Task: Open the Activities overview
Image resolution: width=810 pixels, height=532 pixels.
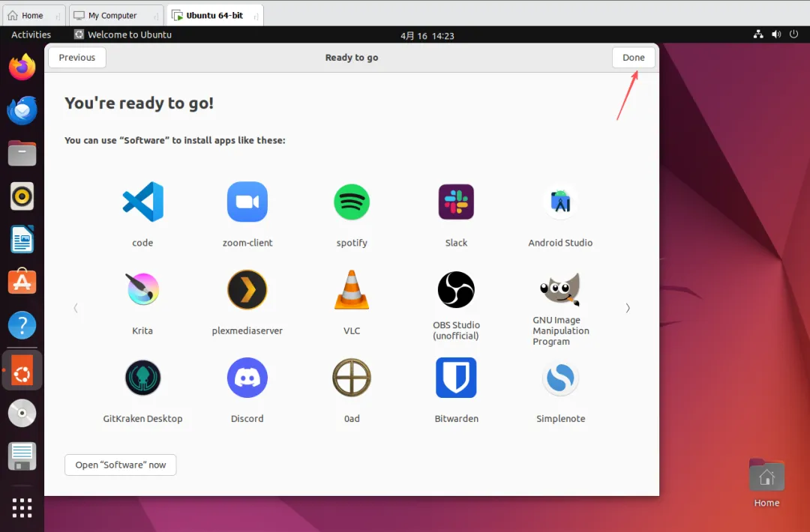Action: click(31, 34)
